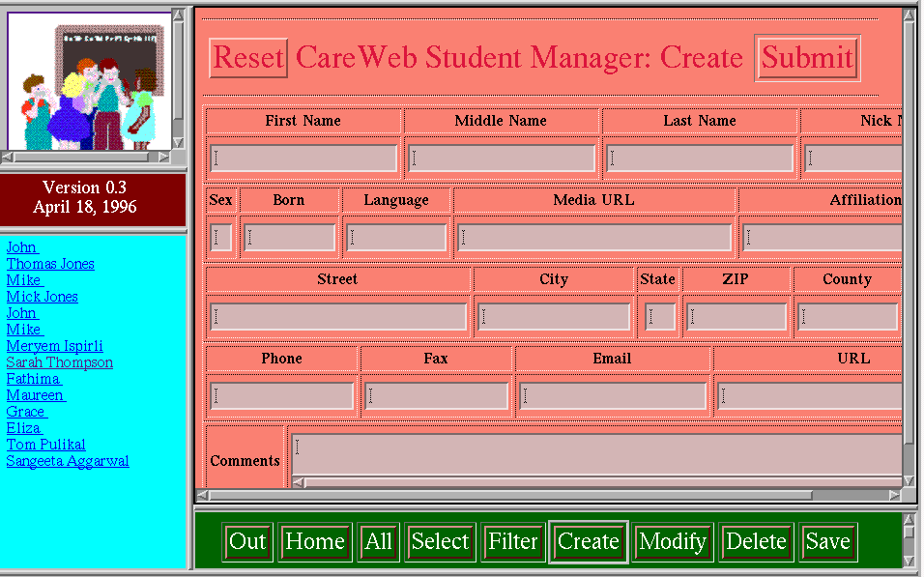Click the image frame's horizontal scroll right arrow
The image size is (924, 577).
pos(164,157)
